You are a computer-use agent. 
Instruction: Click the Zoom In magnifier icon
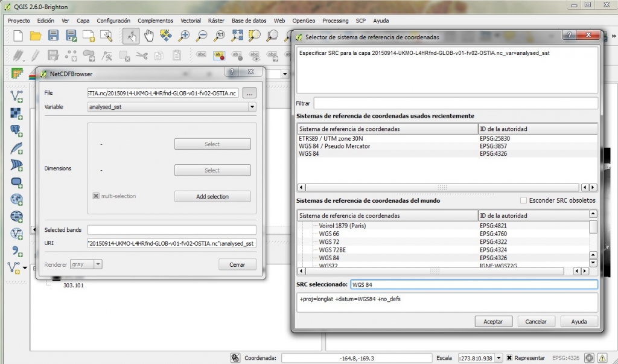point(184,36)
